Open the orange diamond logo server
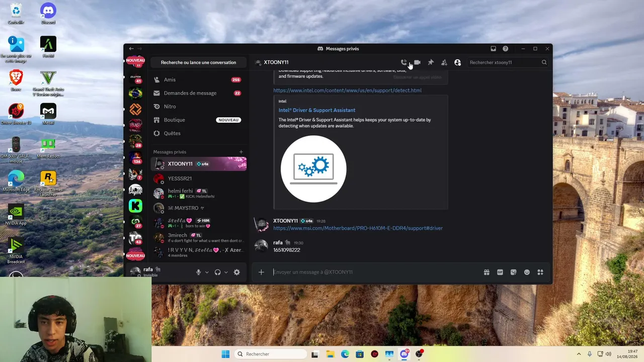644x362 pixels. [x=135, y=109]
